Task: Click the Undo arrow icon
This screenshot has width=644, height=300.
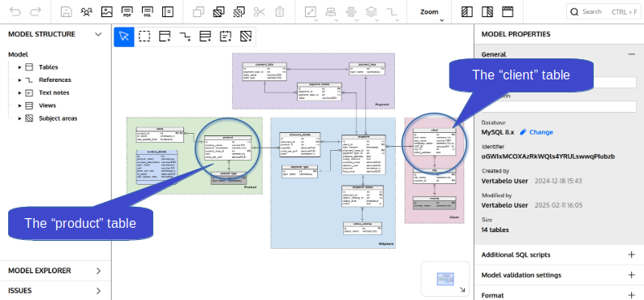Action: tap(15, 12)
